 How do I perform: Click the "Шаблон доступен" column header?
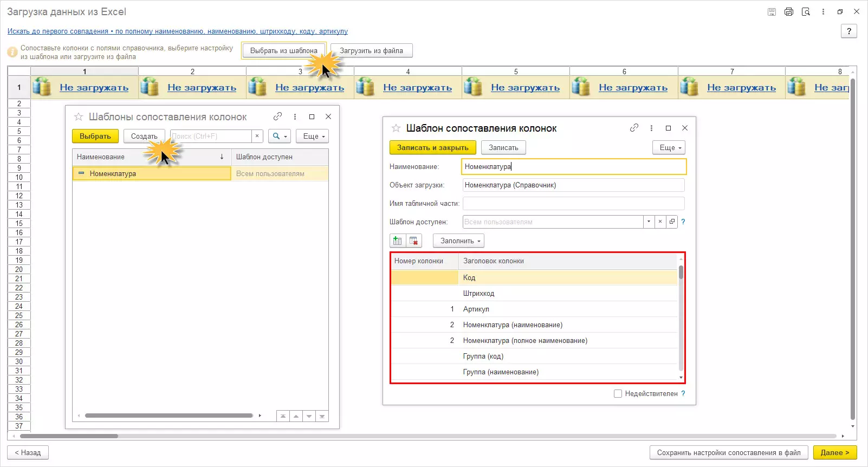click(280, 157)
